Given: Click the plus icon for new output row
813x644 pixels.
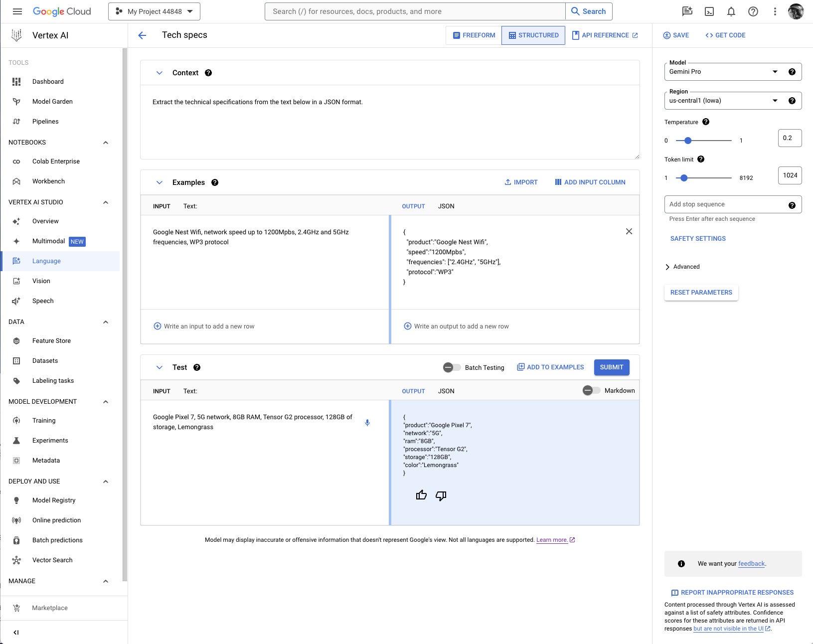Looking at the screenshot, I should pyautogui.click(x=407, y=326).
